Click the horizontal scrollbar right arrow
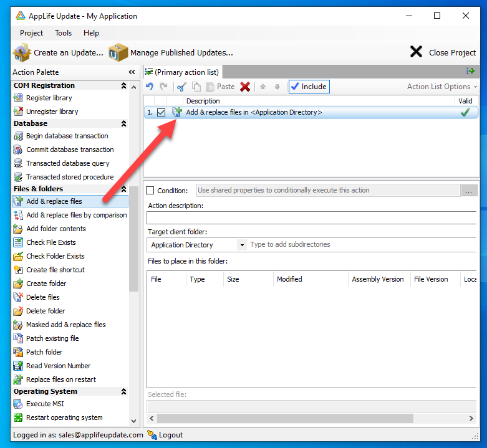 click(x=471, y=418)
